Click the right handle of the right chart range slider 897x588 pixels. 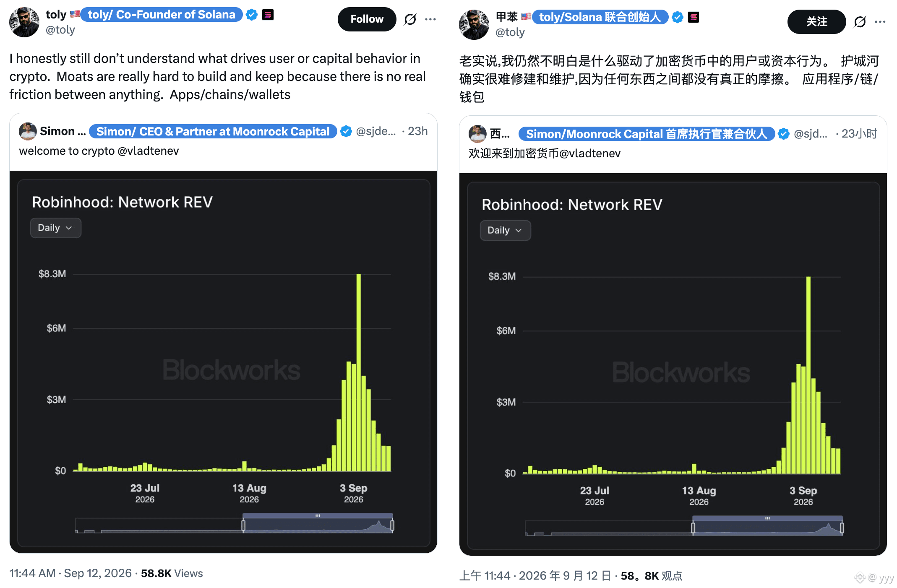pyautogui.click(x=842, y=528)
